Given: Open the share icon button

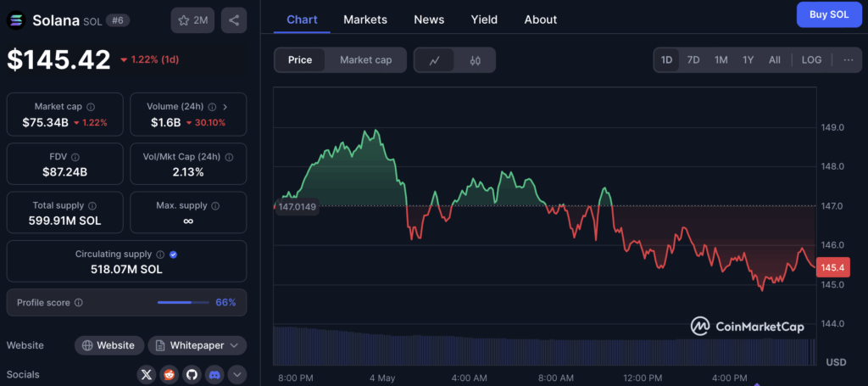Looking at the screenshot, I should pos(234,20).
